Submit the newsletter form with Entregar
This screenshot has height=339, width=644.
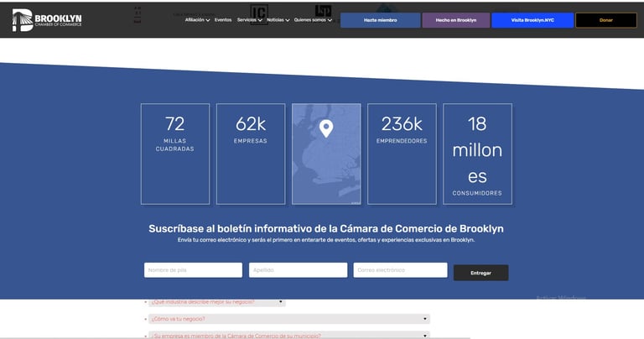pos(481,273)
